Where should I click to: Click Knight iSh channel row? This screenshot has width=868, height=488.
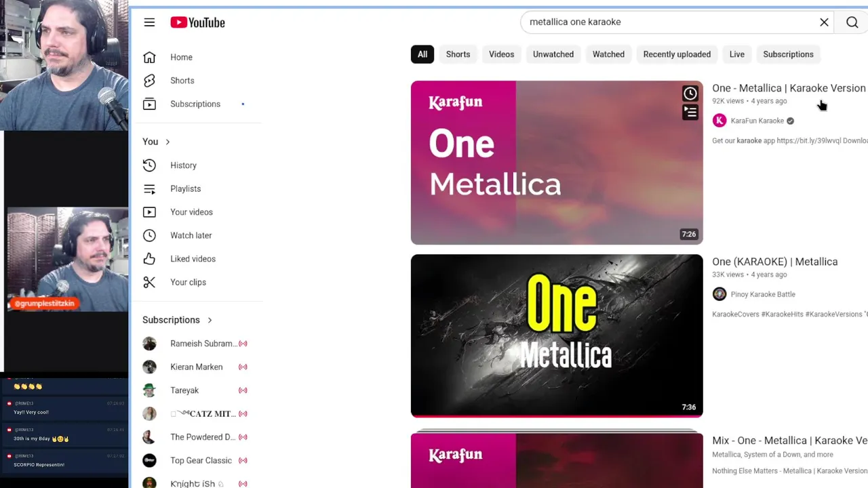pos(195,483)
